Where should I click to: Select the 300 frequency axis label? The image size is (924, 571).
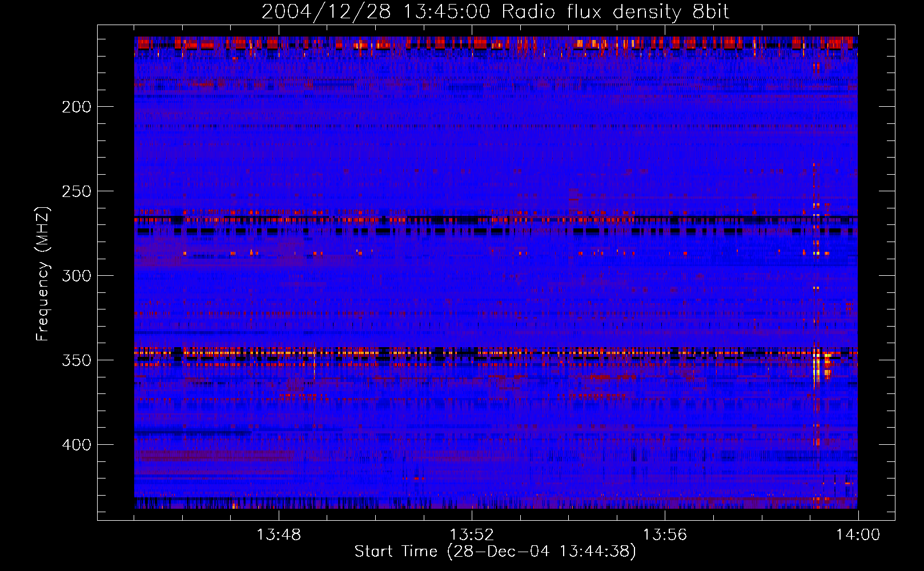tap(77, 276)
